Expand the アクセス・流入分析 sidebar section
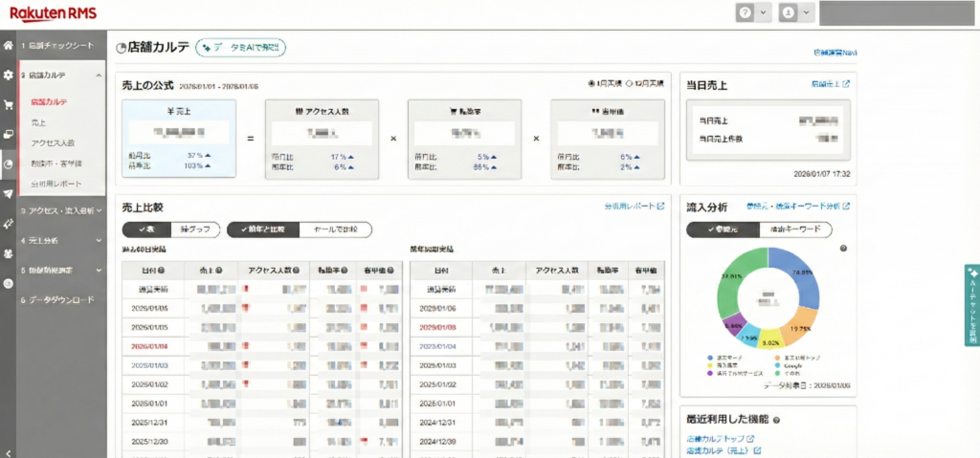Screen dimensions: 980x458 click(62, 210)
